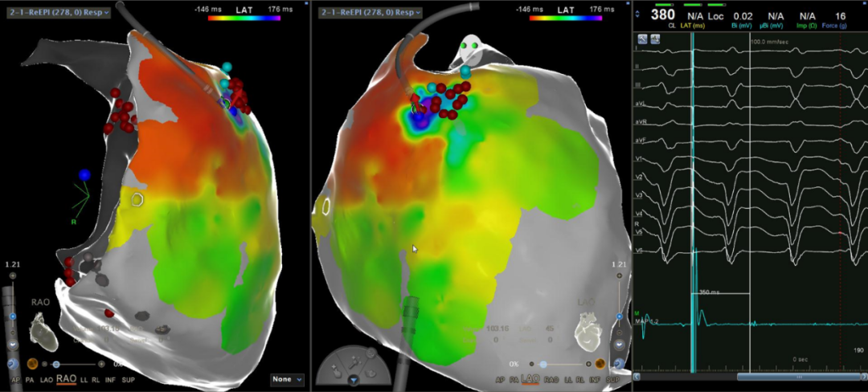Click the 100.0 mm/sec sweep speed label

point(769,42)
